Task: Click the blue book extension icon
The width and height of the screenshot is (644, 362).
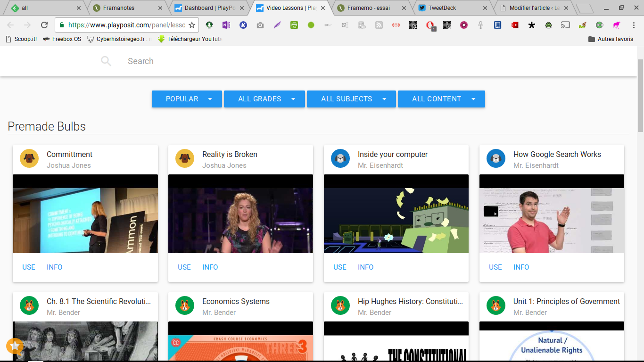Action: tap(497, 25)
